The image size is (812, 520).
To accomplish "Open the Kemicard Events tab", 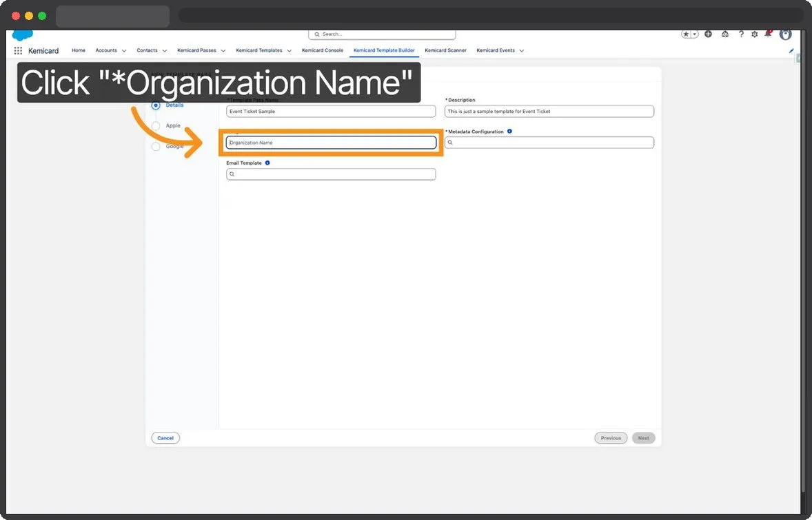I will pyautogui.click(x=496, y=50).
